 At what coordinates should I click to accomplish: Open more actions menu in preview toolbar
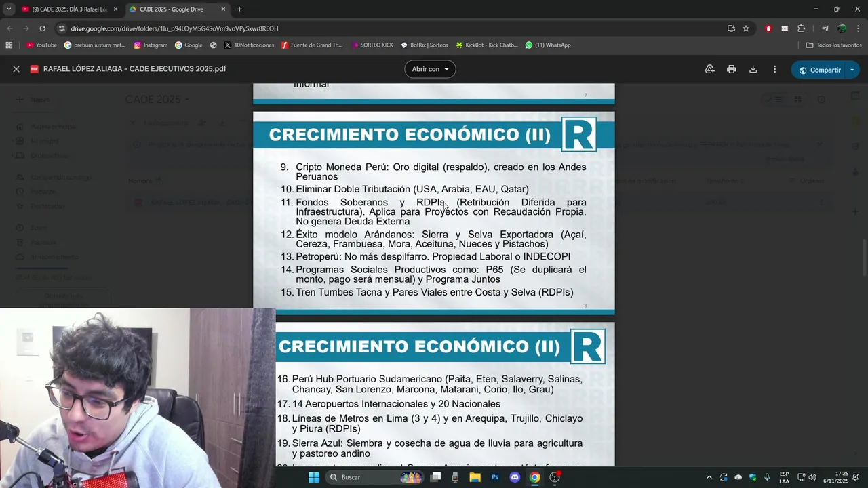point(774,69)
